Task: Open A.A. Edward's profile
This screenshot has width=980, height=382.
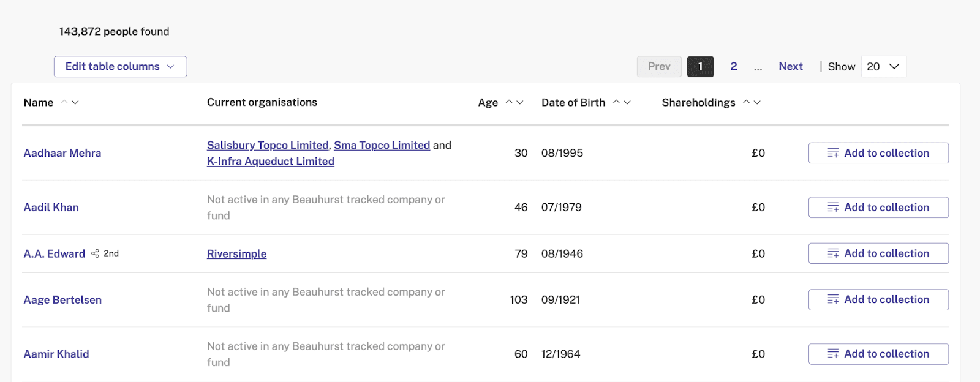Action: [55, 253]
